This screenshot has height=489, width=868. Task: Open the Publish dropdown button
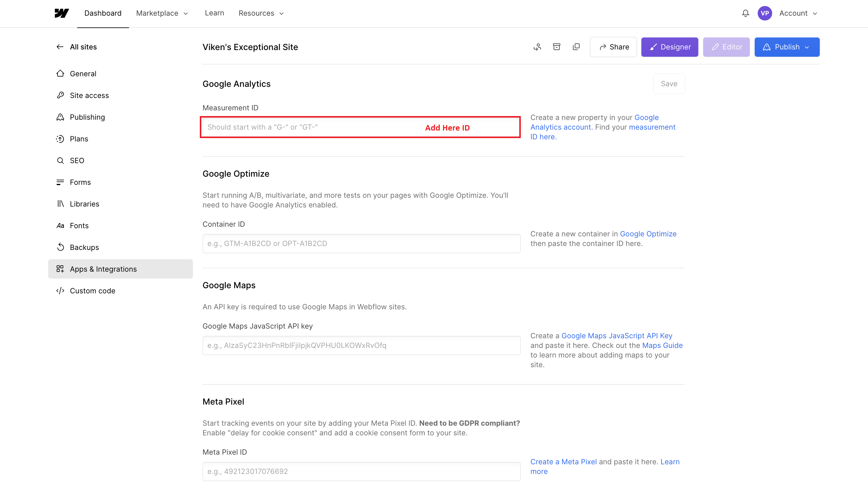(787, 47)
